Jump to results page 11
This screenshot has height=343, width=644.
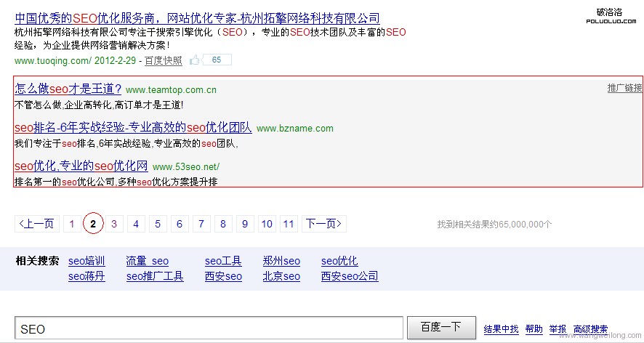click(289, 224)
